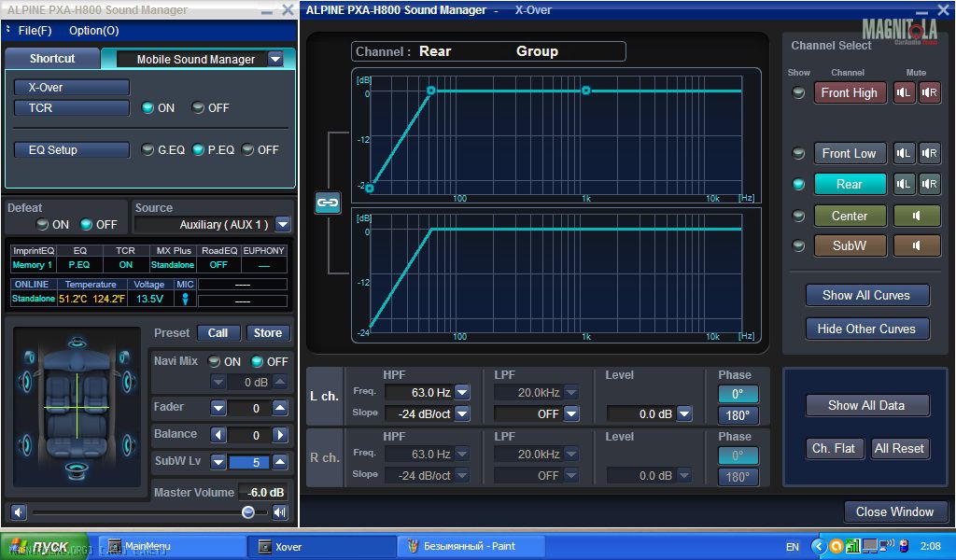956x560 pixels.
Task: Toggle the L/R channel link icon
Action: pos(328,203)
